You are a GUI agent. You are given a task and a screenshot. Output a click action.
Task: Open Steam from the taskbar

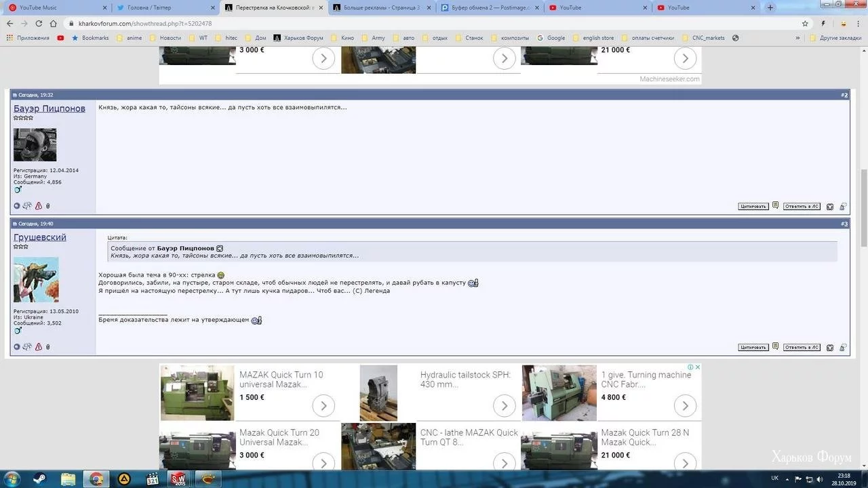tap(39, 479)
